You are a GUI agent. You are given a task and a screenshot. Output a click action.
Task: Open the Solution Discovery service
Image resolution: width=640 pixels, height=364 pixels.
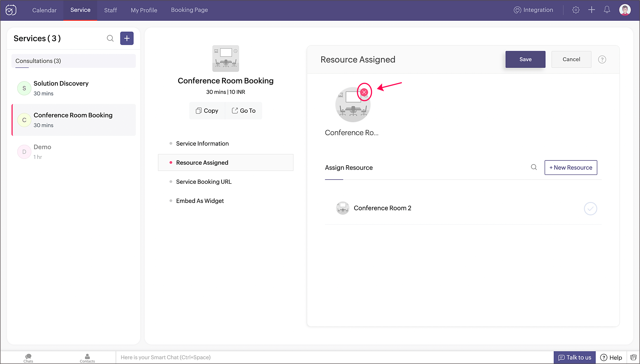74,88
